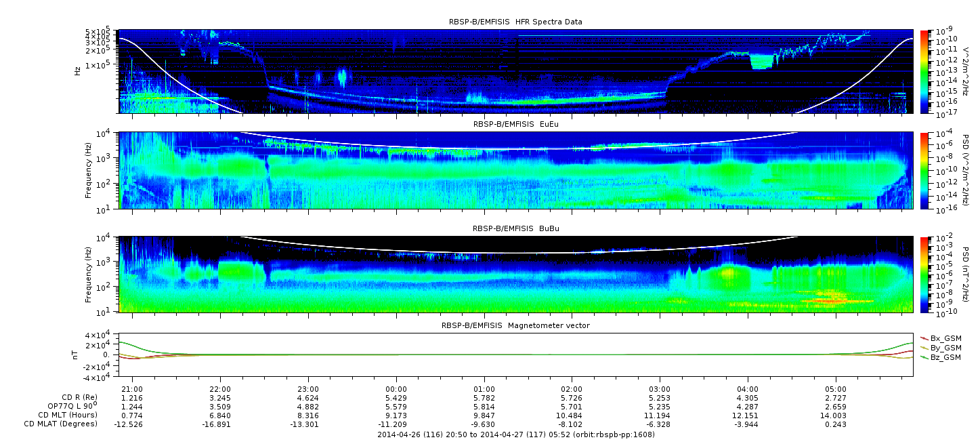Click the HFR Spectra colorbar
The width and height of the screenshot is (980, 446).
pyautogui.click(x=924, y=71)
